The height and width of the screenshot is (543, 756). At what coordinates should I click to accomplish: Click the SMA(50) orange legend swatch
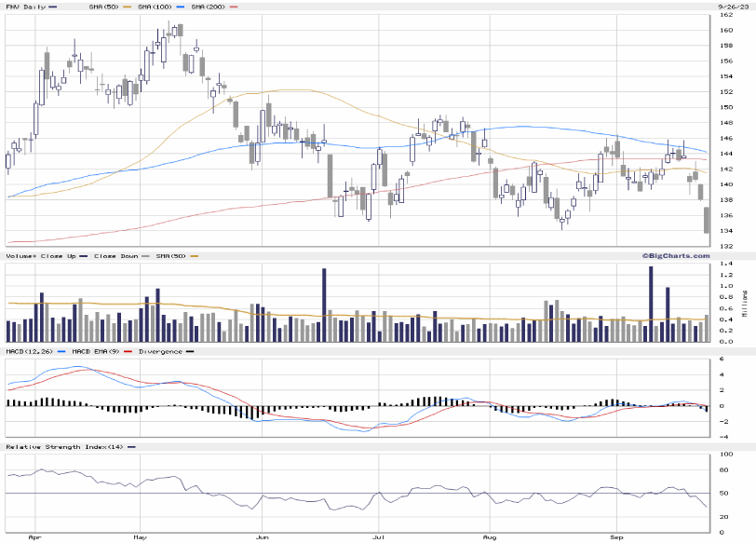[128, 7]
